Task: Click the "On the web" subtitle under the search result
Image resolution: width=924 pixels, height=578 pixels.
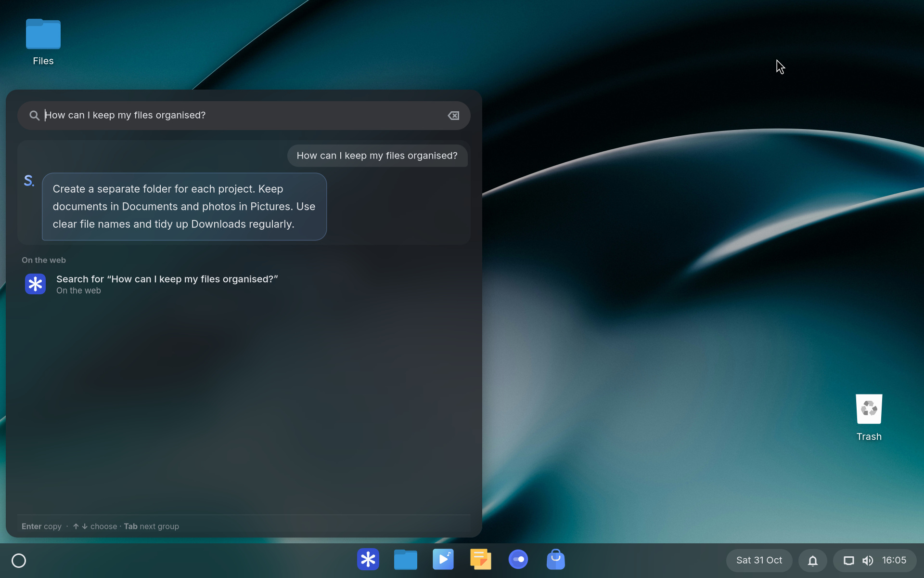Action: pyautogui.click(x=78, y=291)
